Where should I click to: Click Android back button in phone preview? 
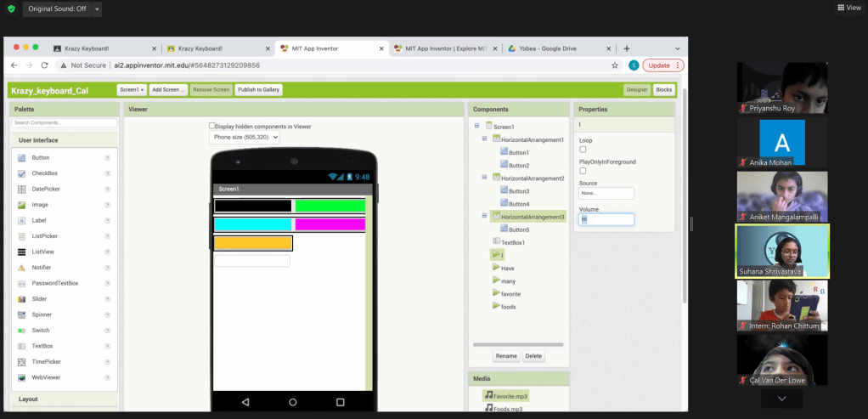[x=245, y=401]
